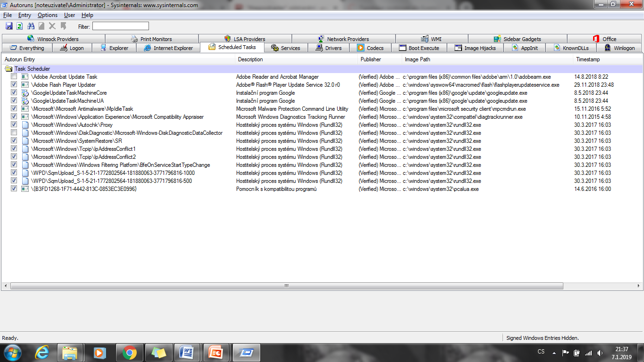644x362 pixels.
Task: Select the Task Scheduler group row
Action: point(322,69)
